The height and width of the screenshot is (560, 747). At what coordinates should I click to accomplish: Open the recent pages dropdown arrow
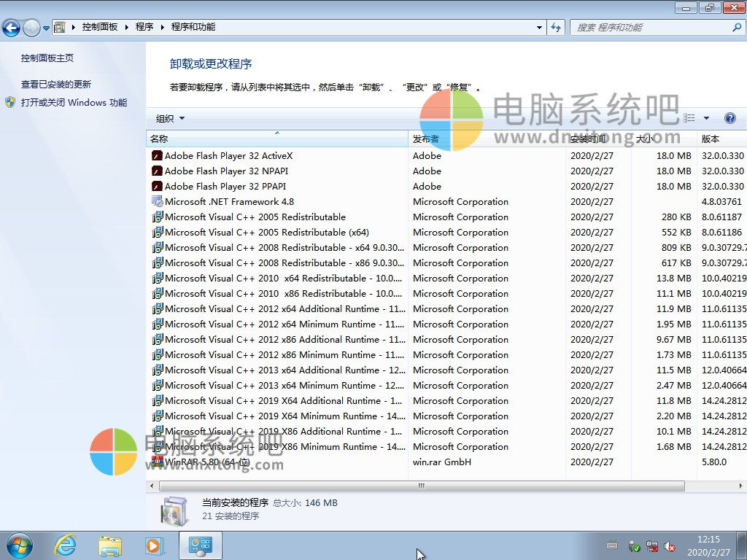pyautogui.click(x=46, y=28)
